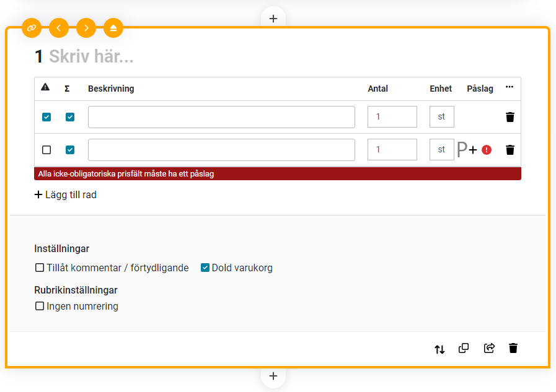This screenshot has height=392, width=556.
Task: Check the mandatory checkbox in second row
Action: pyautogui.click(x=46, y=150)
